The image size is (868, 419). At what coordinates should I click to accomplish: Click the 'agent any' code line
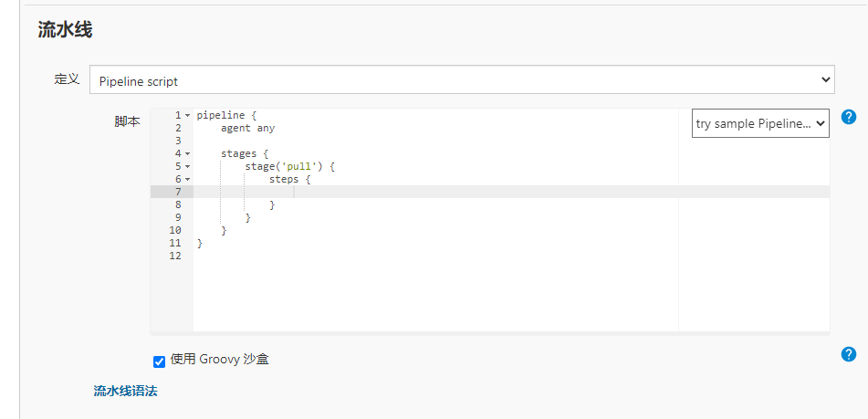pos(247,129)
